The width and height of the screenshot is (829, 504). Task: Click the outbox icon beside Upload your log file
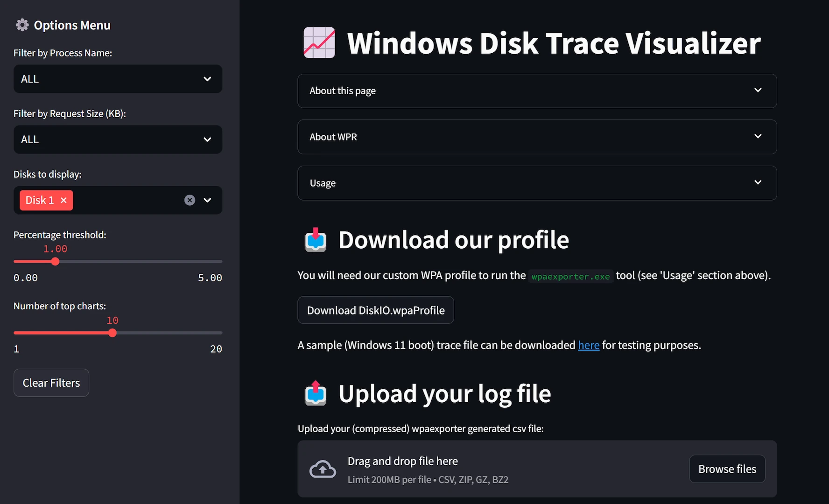[316, 393]
